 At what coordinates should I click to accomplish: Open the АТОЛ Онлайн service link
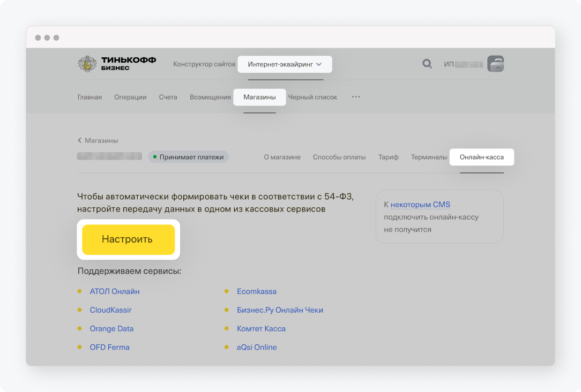tap(114, 291)
